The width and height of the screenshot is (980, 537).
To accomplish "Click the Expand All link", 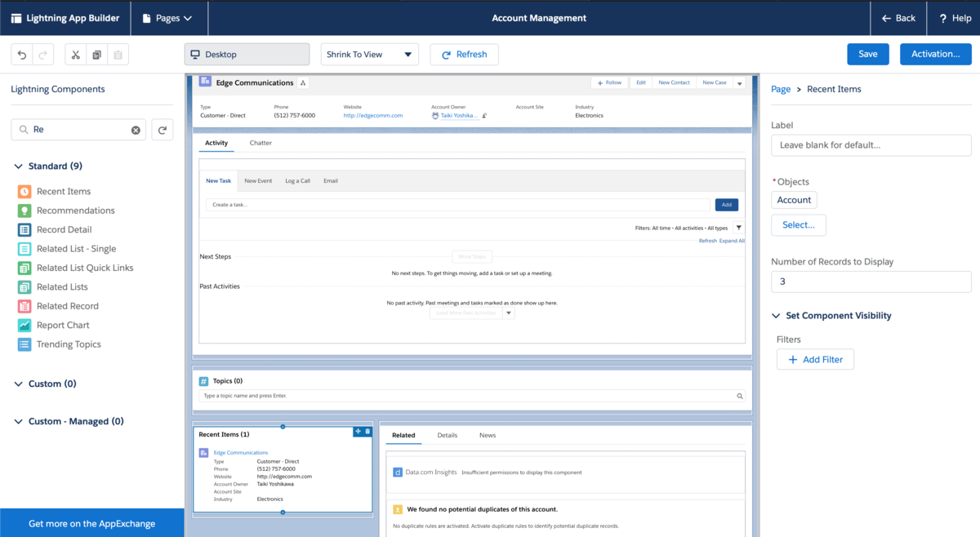I will pyautogui.click(x=732, y=241).
